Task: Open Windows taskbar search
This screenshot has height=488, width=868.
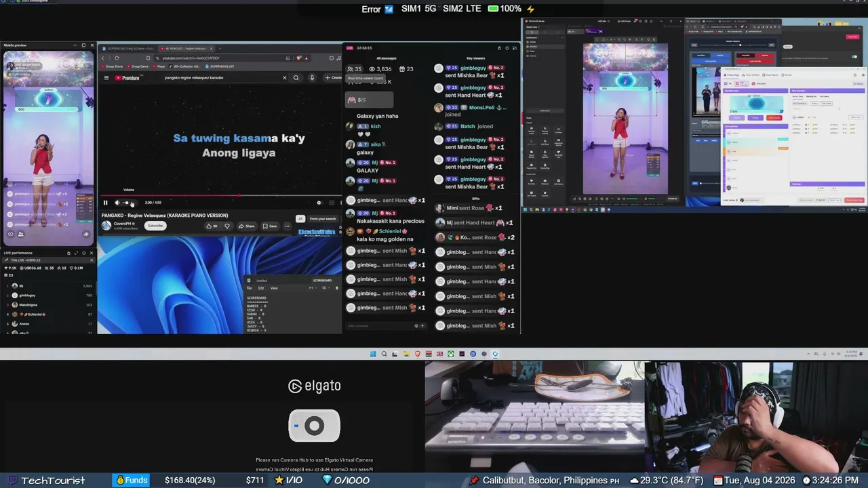Action: pyautogui.click(x=384, y=354)
